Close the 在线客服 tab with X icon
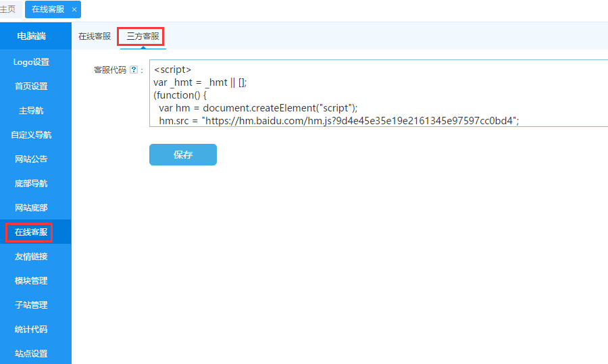608x364 pixels. pyautogui.click(x=74, y=9)
